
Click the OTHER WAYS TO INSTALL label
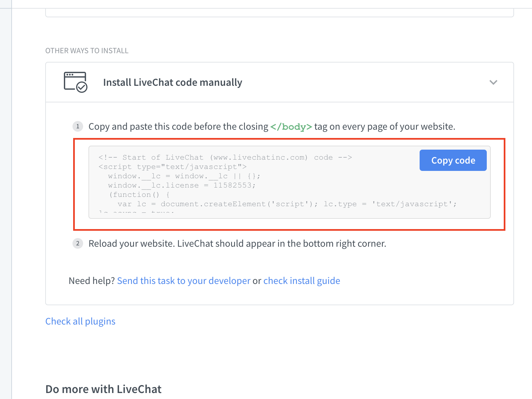click(87, 51)
